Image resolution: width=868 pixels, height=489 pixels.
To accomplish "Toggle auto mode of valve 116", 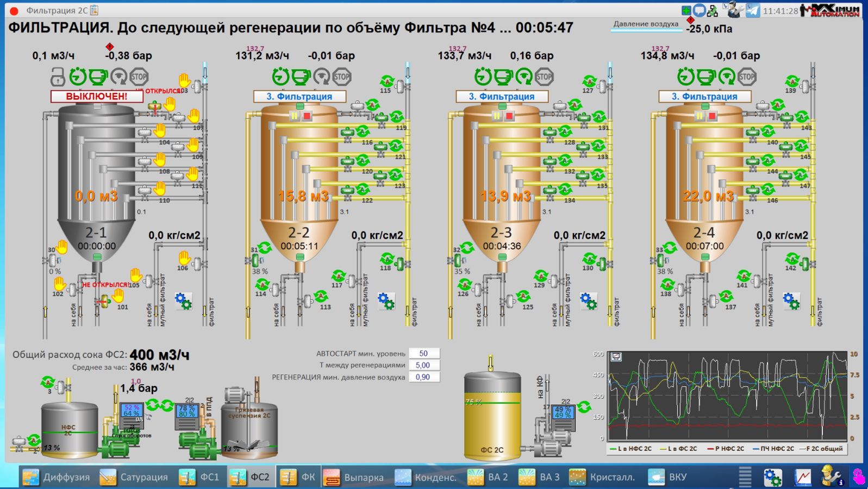I will click(x=363, y=130).
